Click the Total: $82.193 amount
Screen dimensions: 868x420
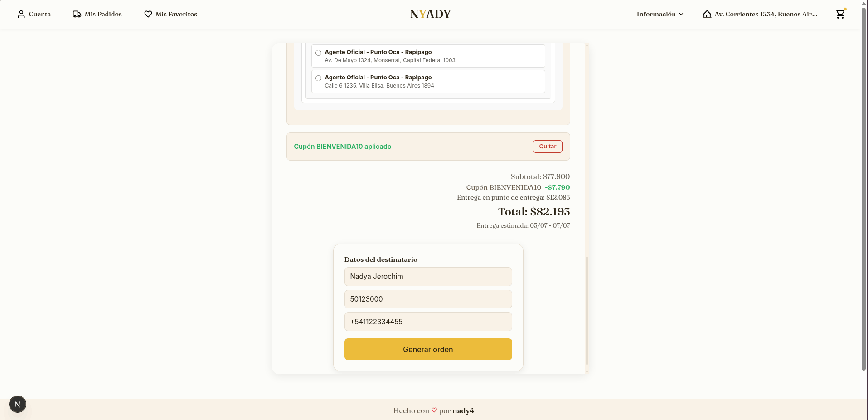click(534, 212)
